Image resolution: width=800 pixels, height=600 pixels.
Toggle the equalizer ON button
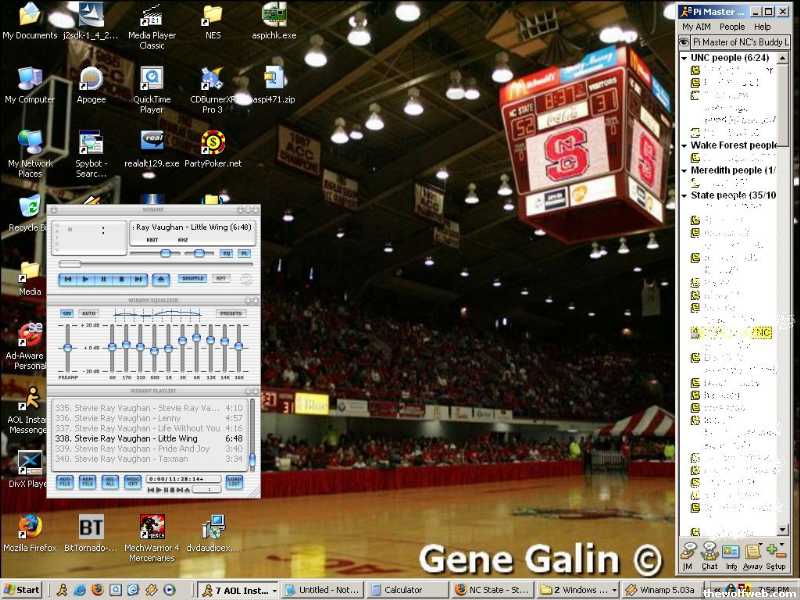[x=67, y=313]
